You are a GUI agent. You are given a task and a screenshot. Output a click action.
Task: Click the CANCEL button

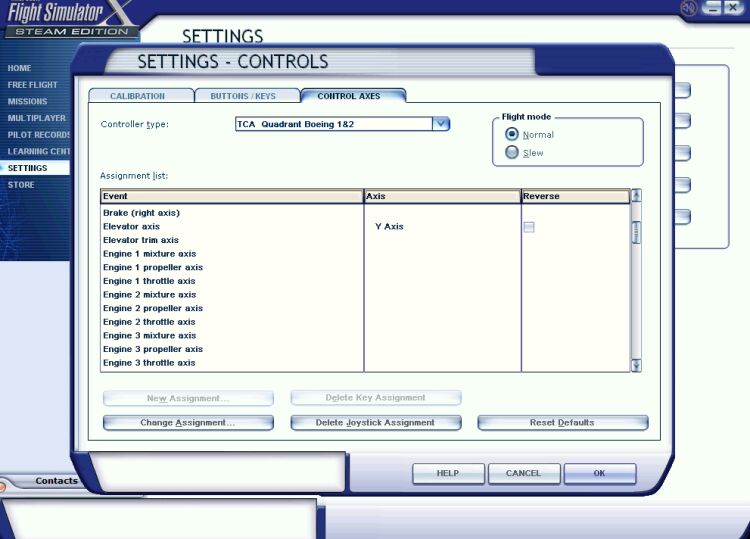(x=524, y=473)
